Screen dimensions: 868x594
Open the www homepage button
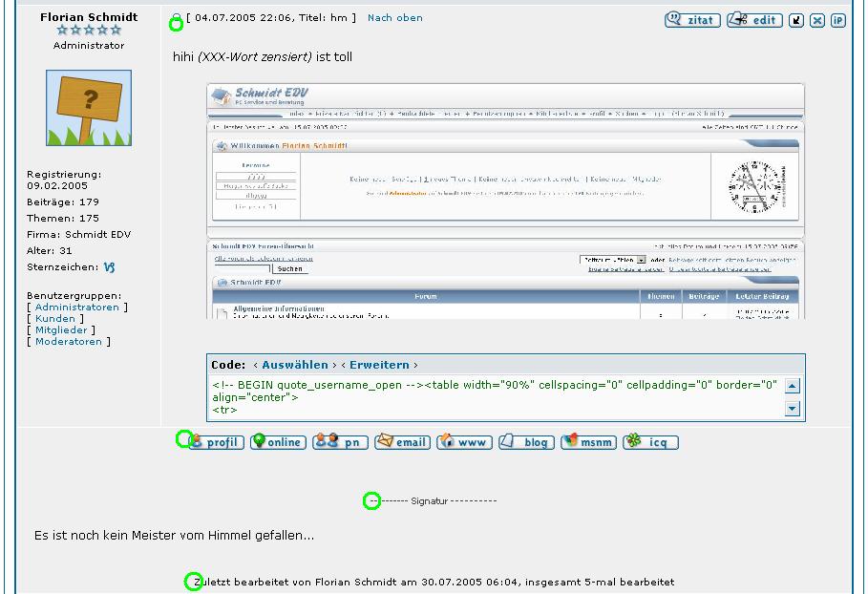(464, 442)
